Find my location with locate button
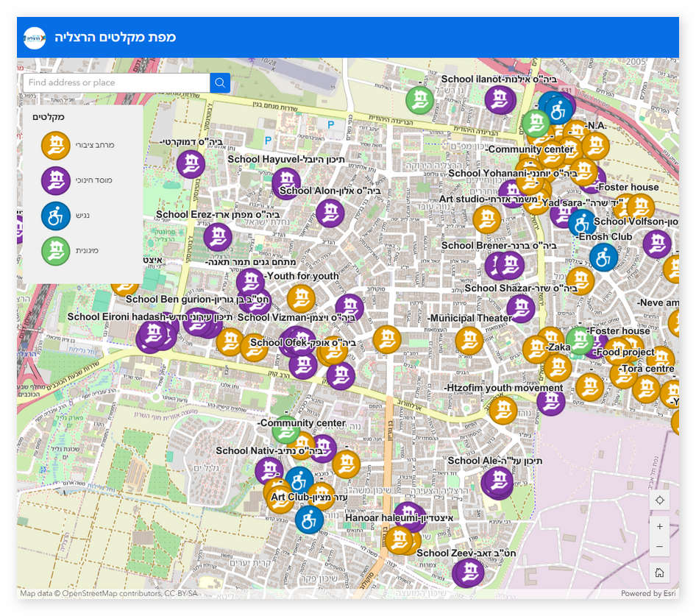Image resolution: width=696 pixels, height=616 pixels. coord(660,500)
